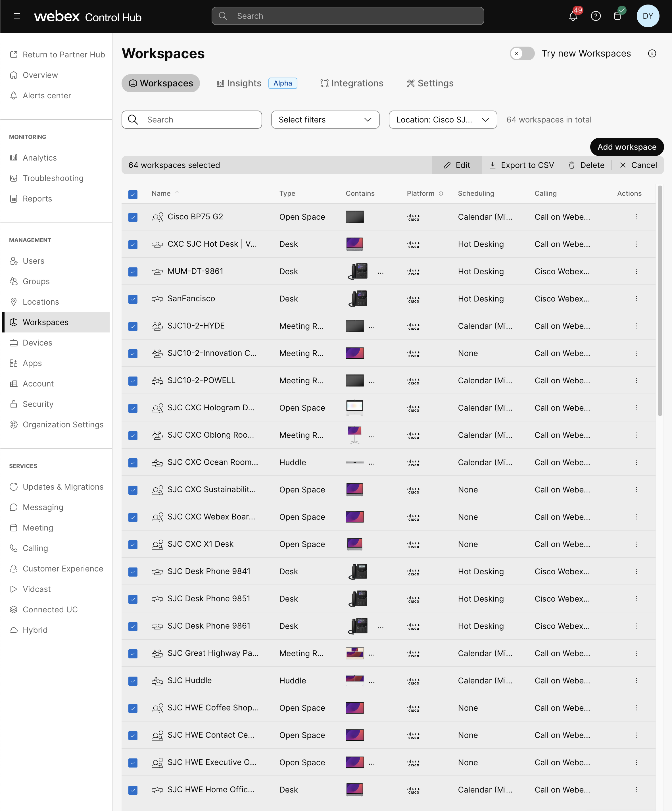Open the notifications bell with 49 alerts
Screen dimensions: 672x811
(573, 16)
